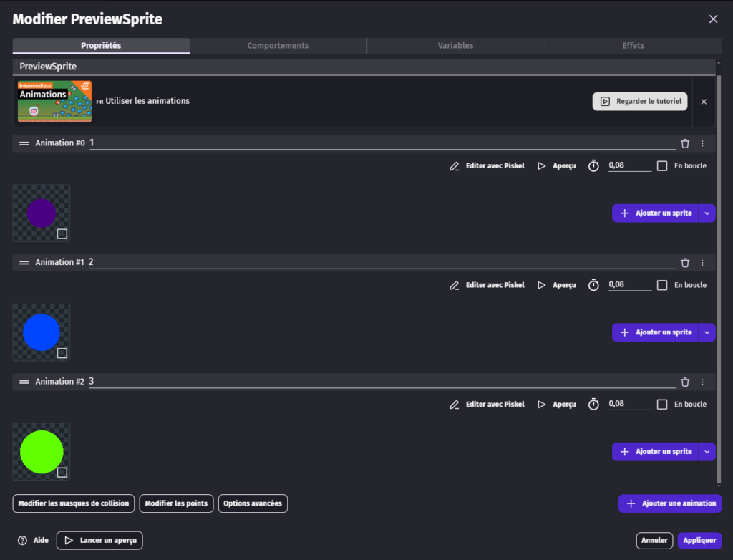
Task: Enable En boucle for Animation #0
Action: pos(662,166)
